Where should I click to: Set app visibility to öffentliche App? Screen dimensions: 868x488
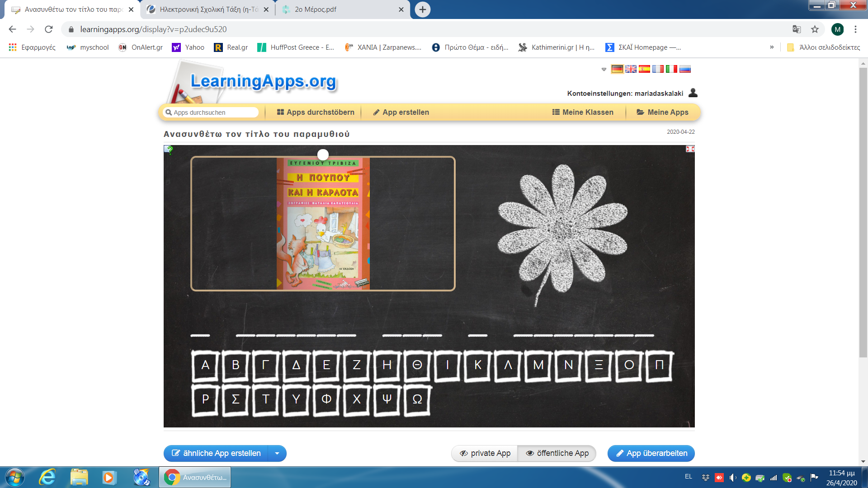click(557, 453)
